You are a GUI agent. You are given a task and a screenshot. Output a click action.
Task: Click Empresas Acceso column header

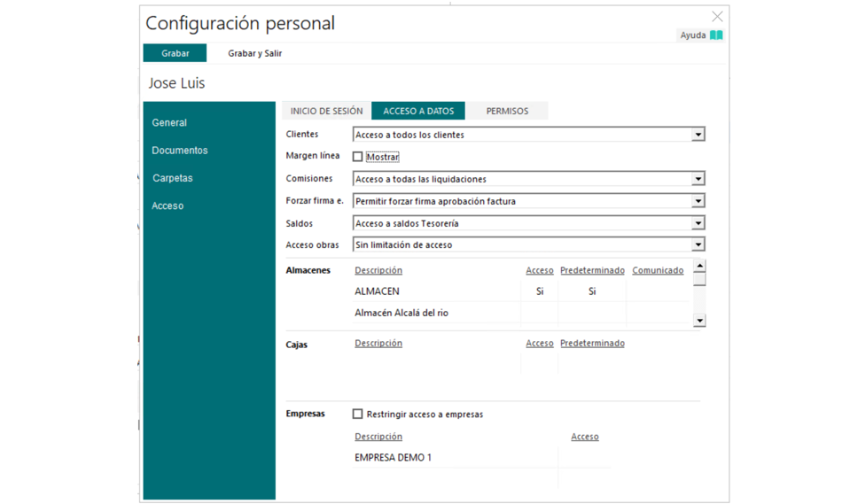point(585,437)
